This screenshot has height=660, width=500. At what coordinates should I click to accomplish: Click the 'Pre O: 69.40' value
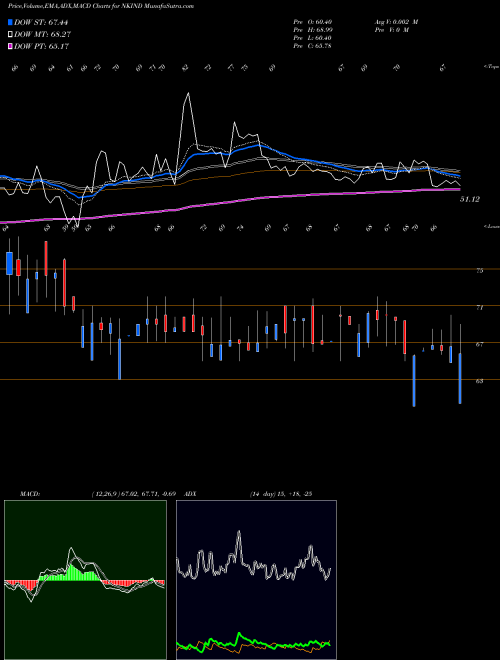312,22
